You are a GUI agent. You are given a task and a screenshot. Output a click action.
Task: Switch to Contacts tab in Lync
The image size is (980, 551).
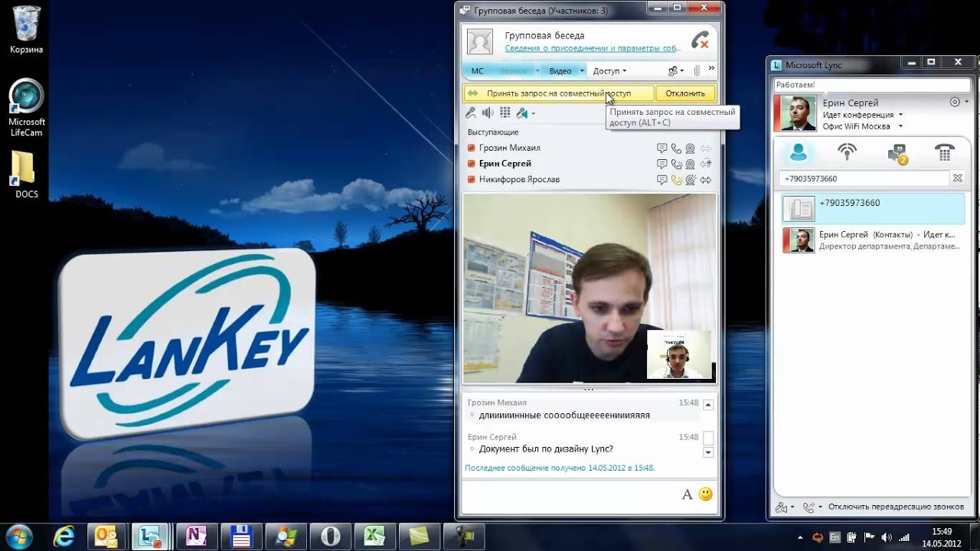point(799,153)
